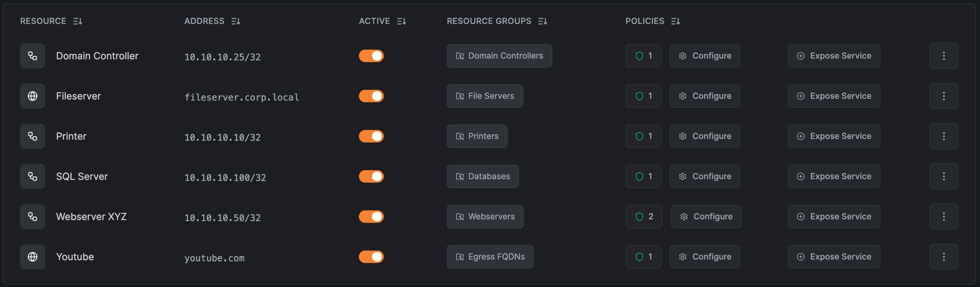Viewport: 980px width, 287px height.
Task: Deactivate the Youtube resource toggle
Action: (371, 257)
